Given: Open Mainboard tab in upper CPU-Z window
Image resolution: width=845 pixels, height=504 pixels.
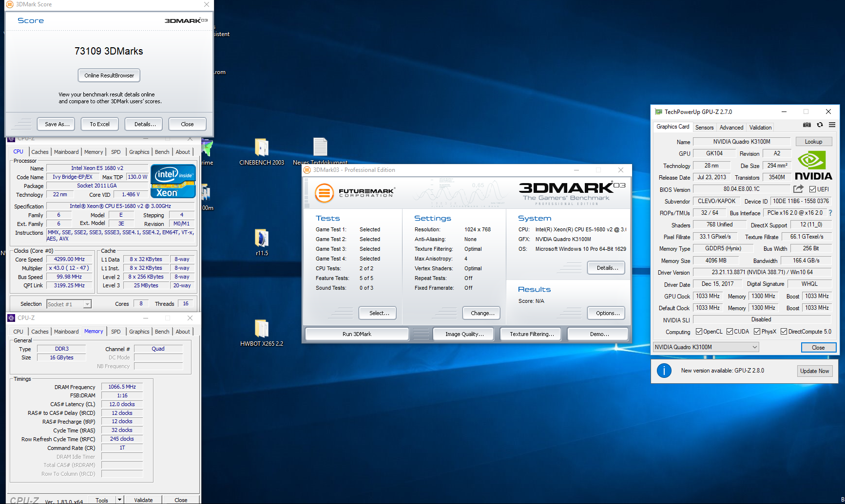Looking at the screenshot, I should (x=66, y=152).
